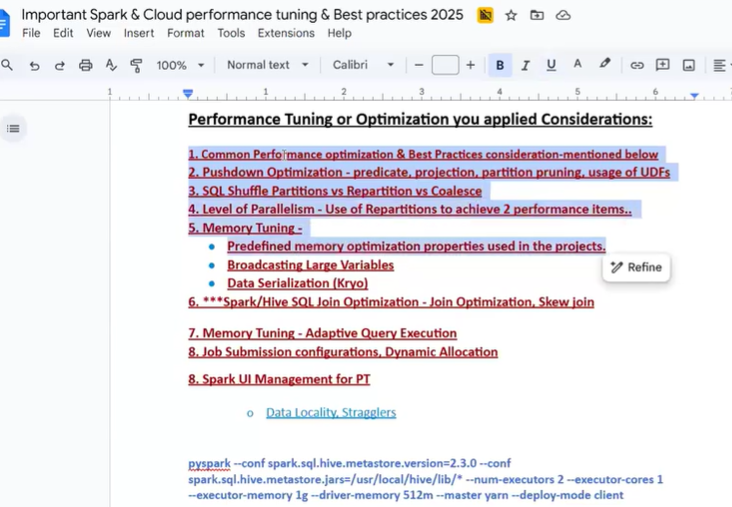This screenshot has width=732, height=507.
Task: Click text '--executor-memory 1g --driver-memory 512m'
Action: coord(310,495)
